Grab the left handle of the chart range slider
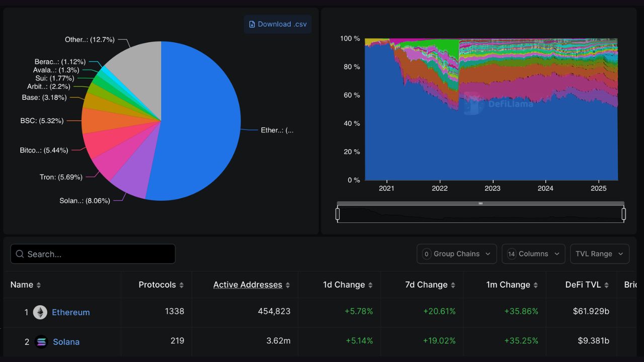 pyautogui.click(x=338, y=214)
